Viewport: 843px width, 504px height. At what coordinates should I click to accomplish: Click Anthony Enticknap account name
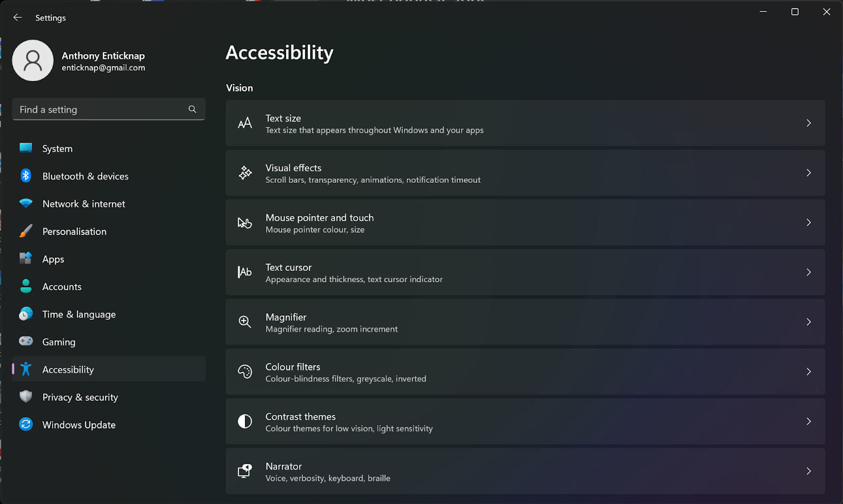pyautogui.click(x=103, y=55)
